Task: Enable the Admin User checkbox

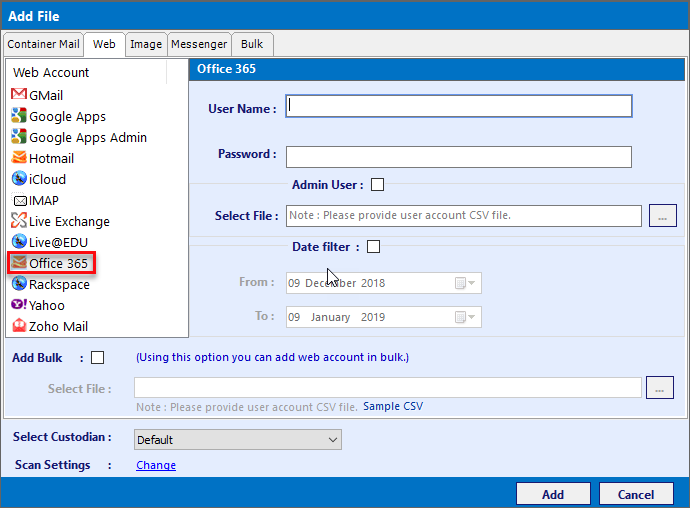Action: [x=377, y=184]
